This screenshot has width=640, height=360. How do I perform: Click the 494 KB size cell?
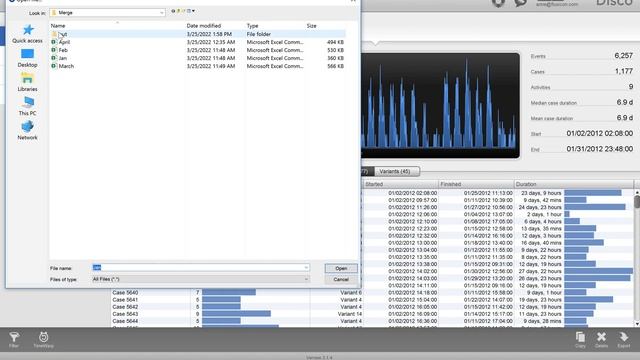click(x=335, y=42)
